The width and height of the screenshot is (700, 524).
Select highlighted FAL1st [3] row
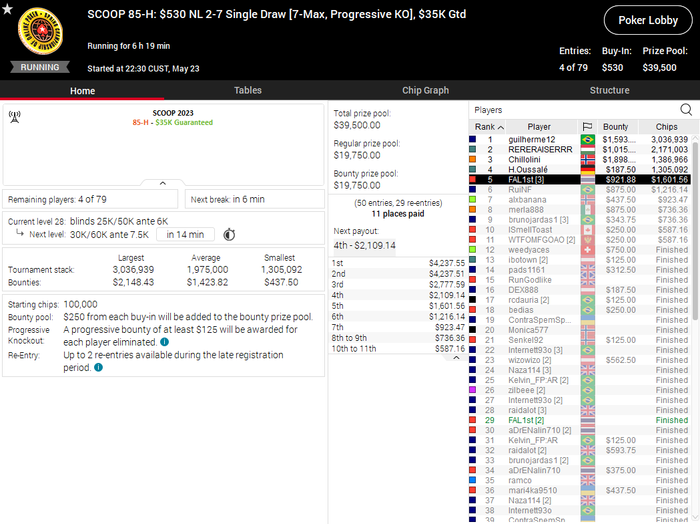[x=579, y=179]
